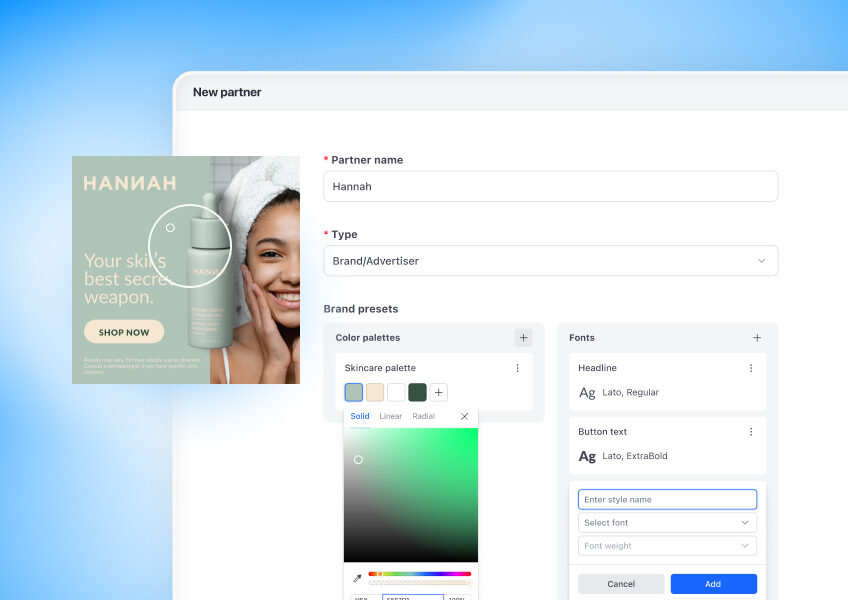Focus the HEX color value field
Image resolution: width=848 pixels, height=600 pixels.
413,597
